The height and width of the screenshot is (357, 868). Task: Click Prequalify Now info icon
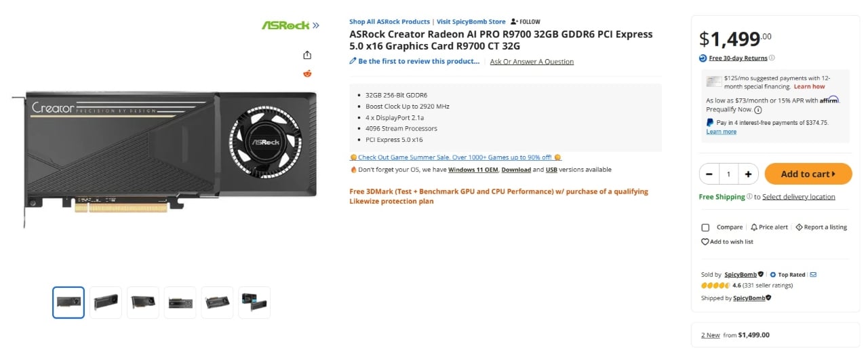click(757, 109)
